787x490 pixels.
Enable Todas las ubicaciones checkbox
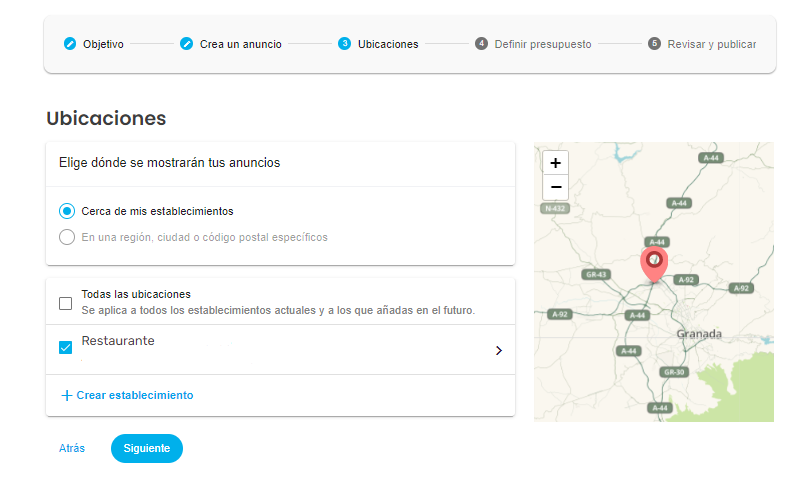(66, 303)
